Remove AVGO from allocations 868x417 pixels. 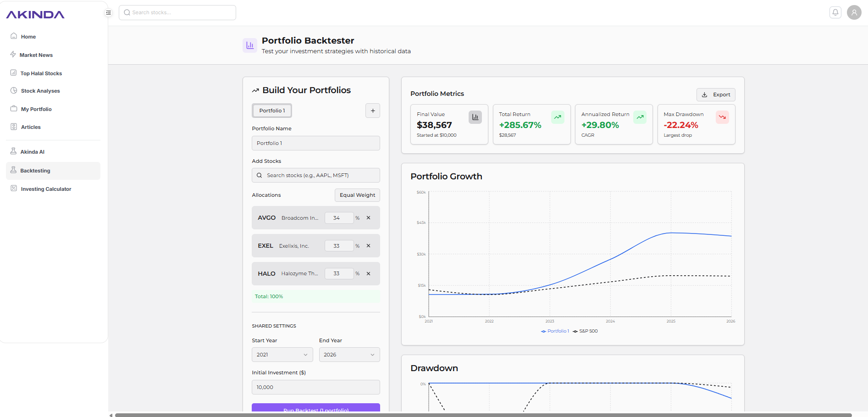click(368, 218)
